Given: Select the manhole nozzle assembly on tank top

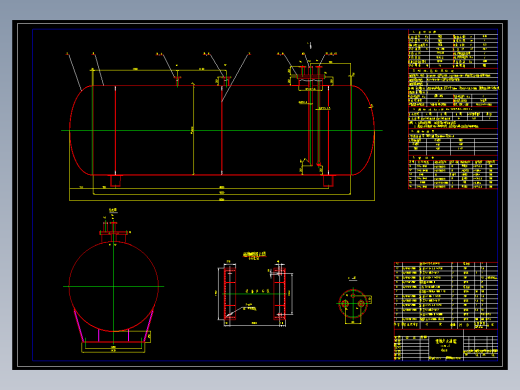Looking at the screenshot, I should (x=311, y=77).
